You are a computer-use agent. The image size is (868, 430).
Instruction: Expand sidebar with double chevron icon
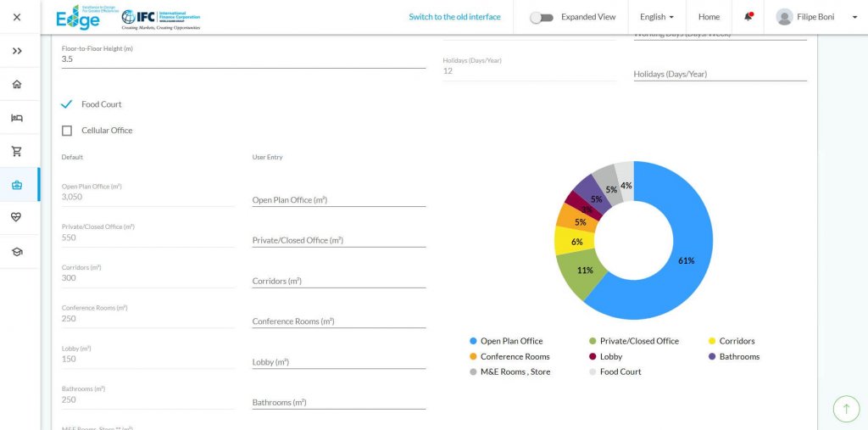[x=17, y=51]
